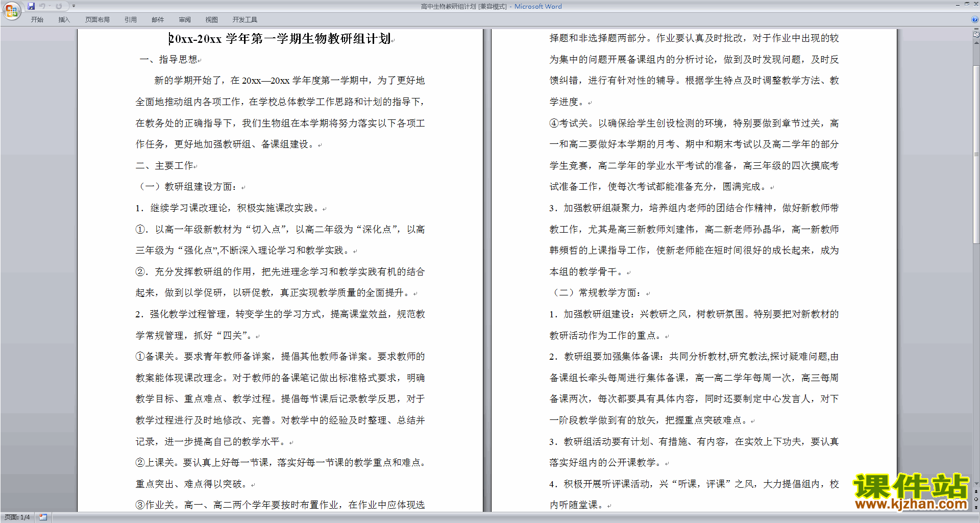
Task: Click the line starting ③作业关
Action: (x=280, y=505)
